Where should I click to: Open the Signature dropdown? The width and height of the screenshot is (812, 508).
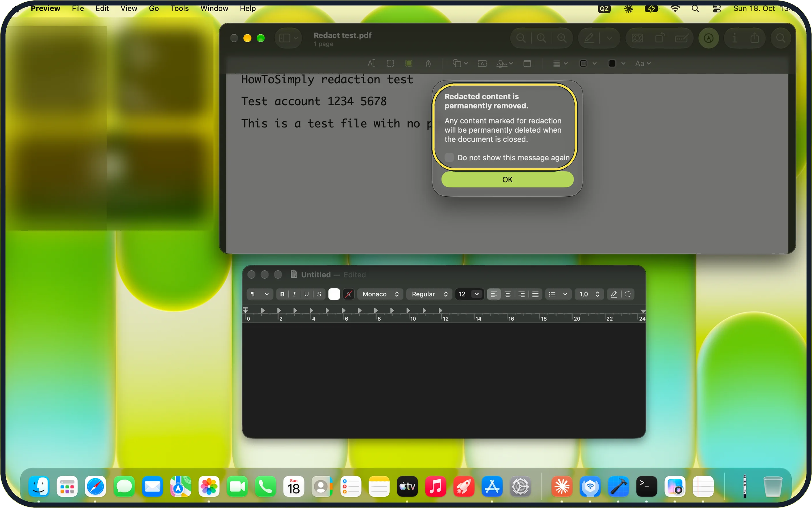504,63
